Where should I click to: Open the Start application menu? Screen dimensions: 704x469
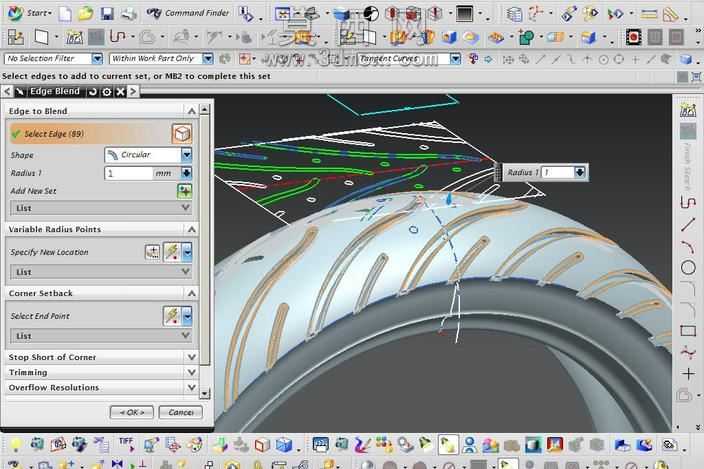pyautogui.click(x=30, y=13)
